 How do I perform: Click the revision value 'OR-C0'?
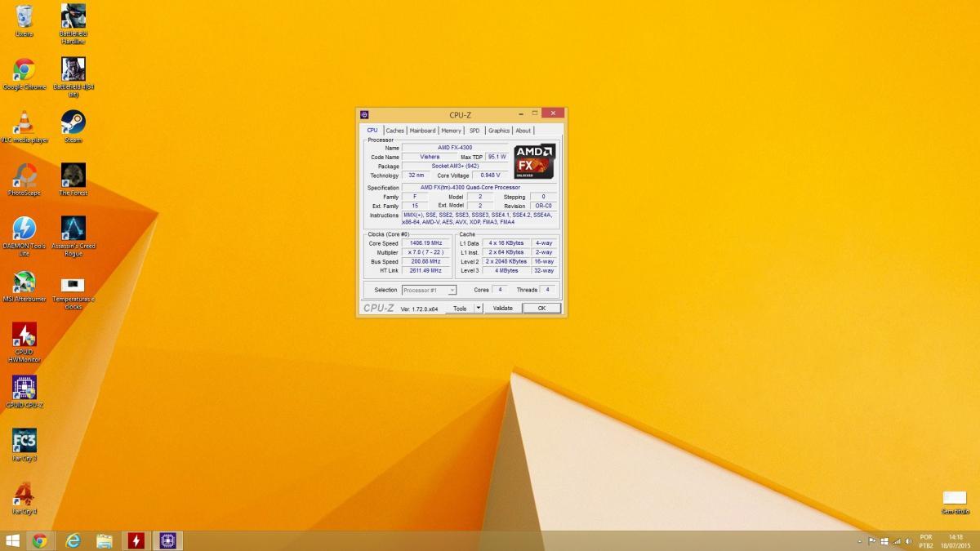pyautogui.click(x=543, y=206)
